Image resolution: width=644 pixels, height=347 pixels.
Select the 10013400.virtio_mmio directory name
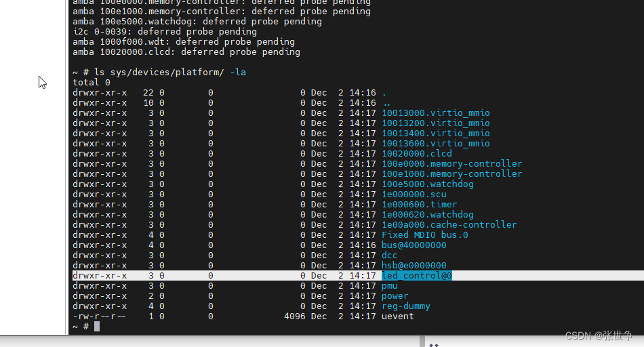click(435, 134)
